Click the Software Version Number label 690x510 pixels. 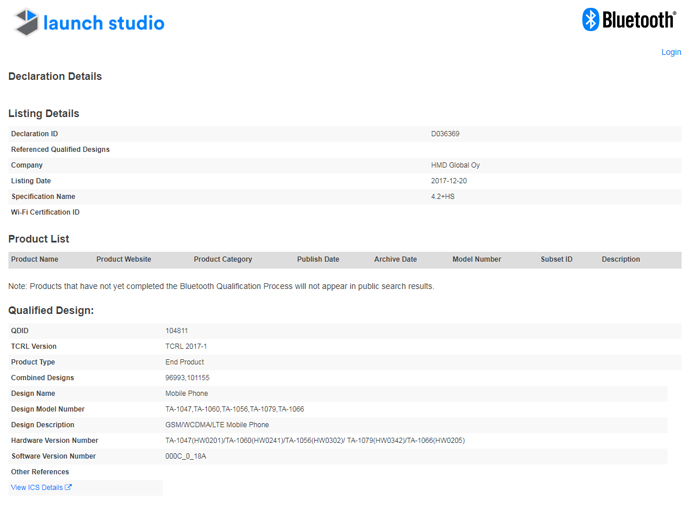[53, 456]
